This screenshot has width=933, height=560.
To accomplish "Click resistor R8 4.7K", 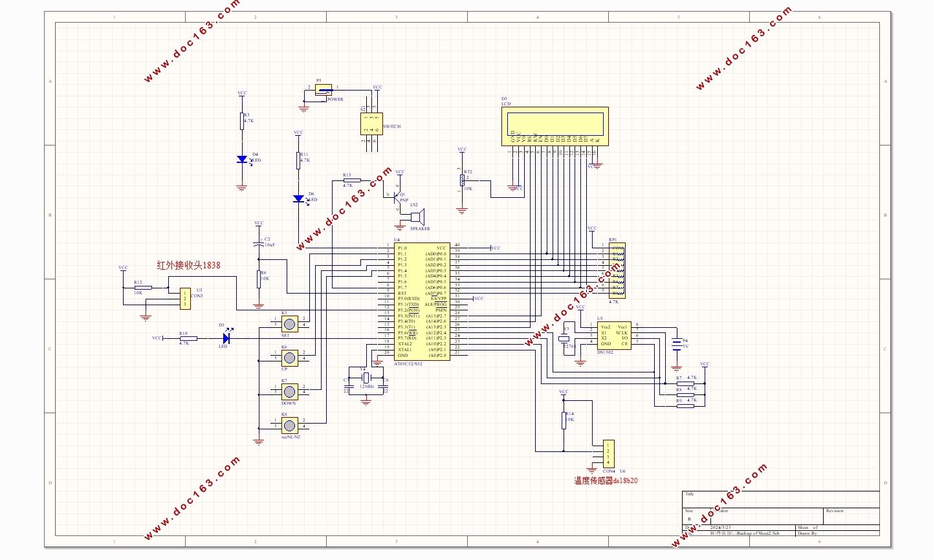I will click(685, 395).
